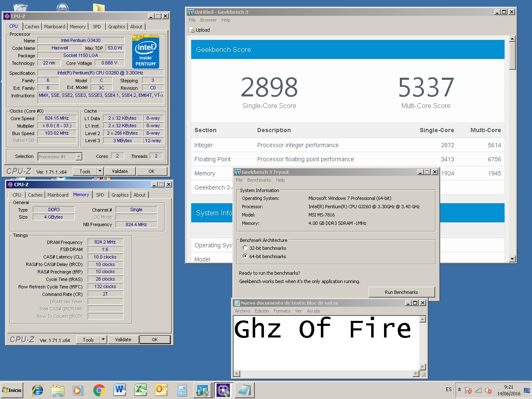
Task: Launch Microsoft Excel from taskbar
Action: pos(140,390)
